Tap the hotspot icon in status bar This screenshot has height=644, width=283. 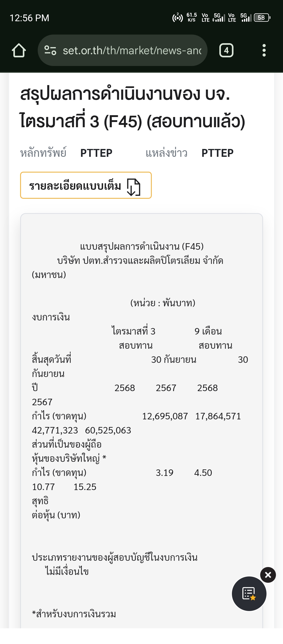pyautogui.click(x=177, y=18)
